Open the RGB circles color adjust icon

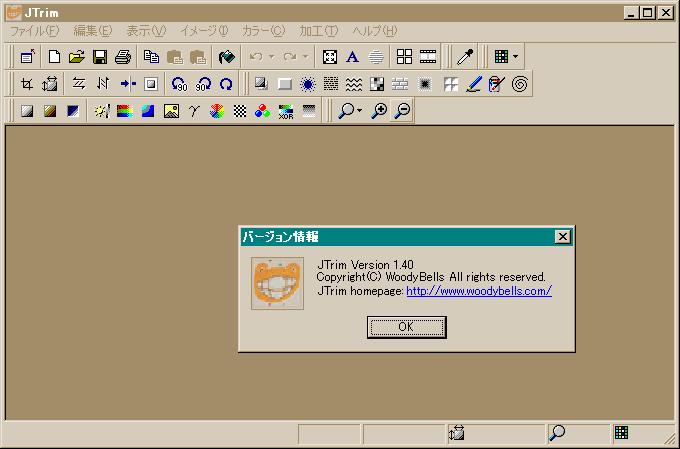tap(262, 111)
